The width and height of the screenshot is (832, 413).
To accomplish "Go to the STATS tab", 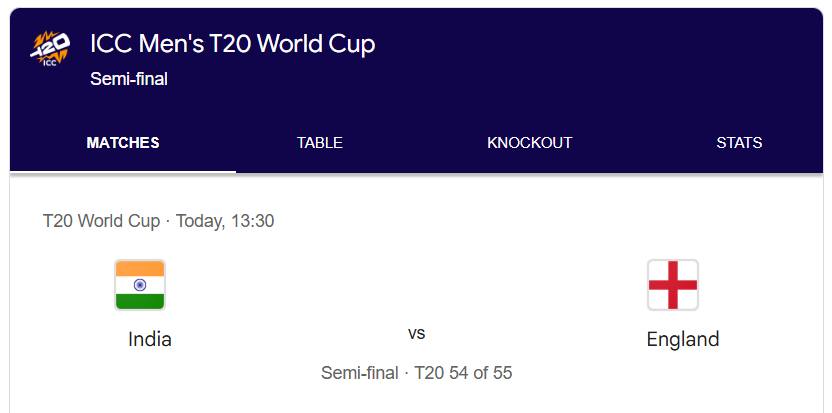I will click(739, 143).
